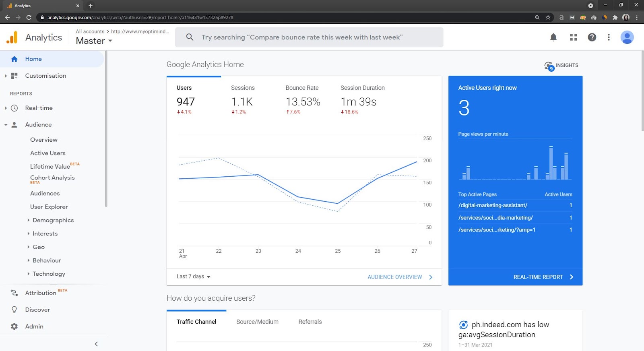Bookmark this page with the star
This screenshot has height=351, width=644.
pyautogui.click(x=548, y=17)
